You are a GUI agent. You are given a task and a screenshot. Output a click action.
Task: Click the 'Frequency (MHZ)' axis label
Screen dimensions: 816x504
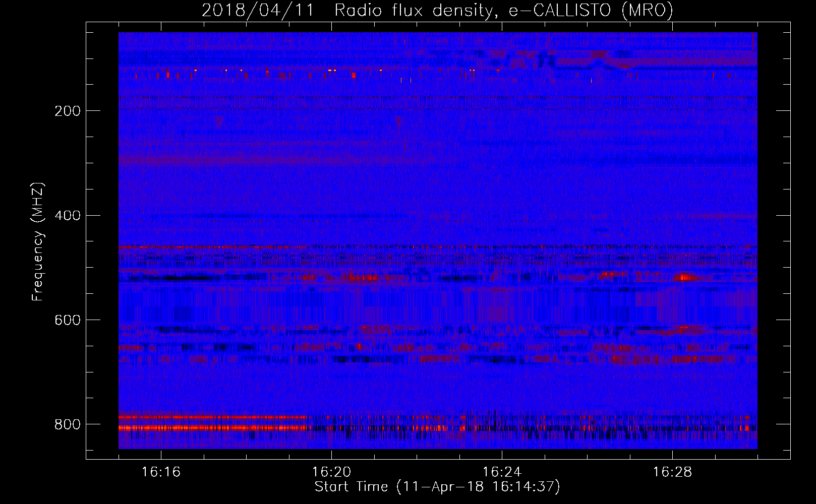pos(38,242)
